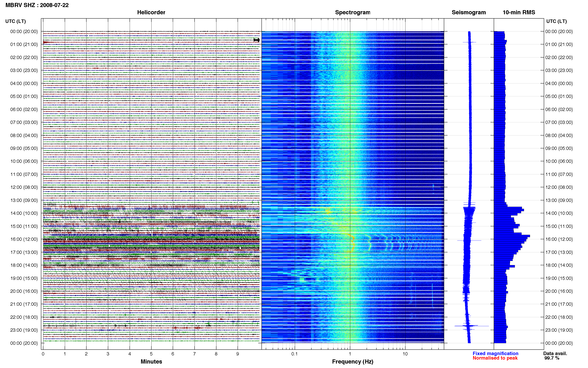Click '20:00 (16:00)' on the helicorder time axis
This screenshot has height=368, width=588.
coord(24,291)
